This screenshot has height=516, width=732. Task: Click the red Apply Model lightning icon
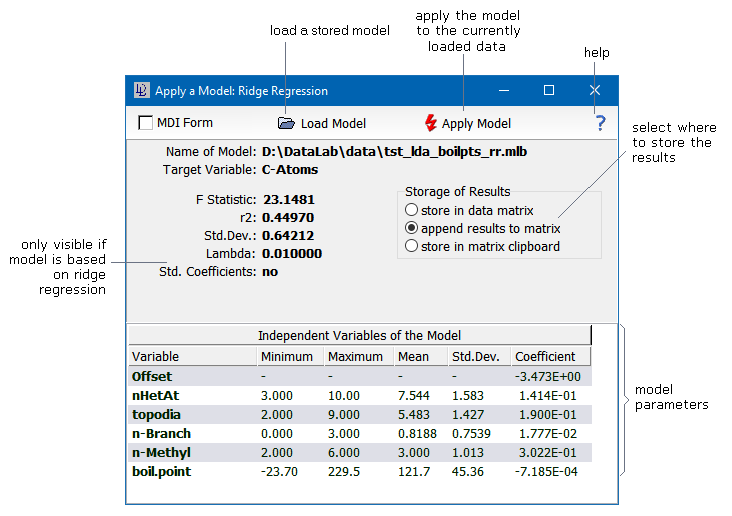click(x=431, y=124)
